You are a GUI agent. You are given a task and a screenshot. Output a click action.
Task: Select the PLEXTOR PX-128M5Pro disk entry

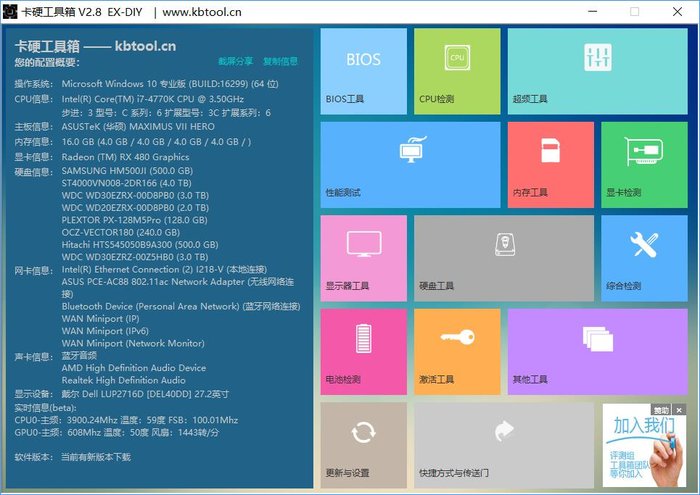coord(134,220)
